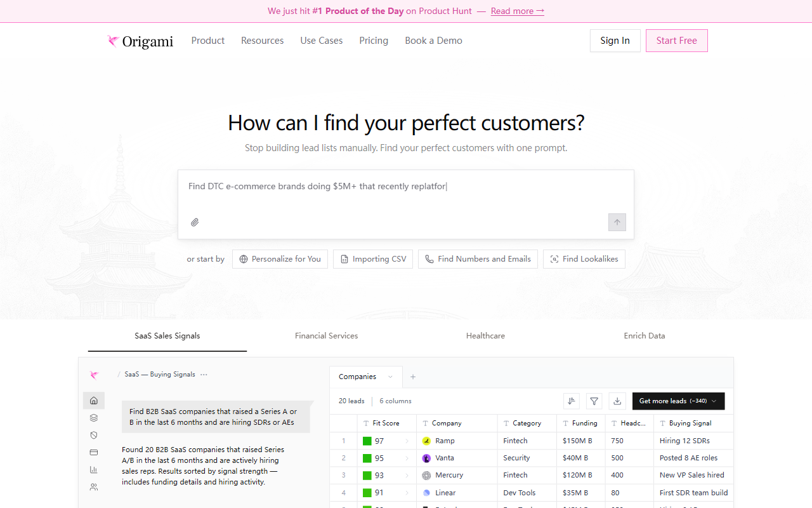Click the Fit Score column header
The image size is (812, 508).
tap(386, 423)
